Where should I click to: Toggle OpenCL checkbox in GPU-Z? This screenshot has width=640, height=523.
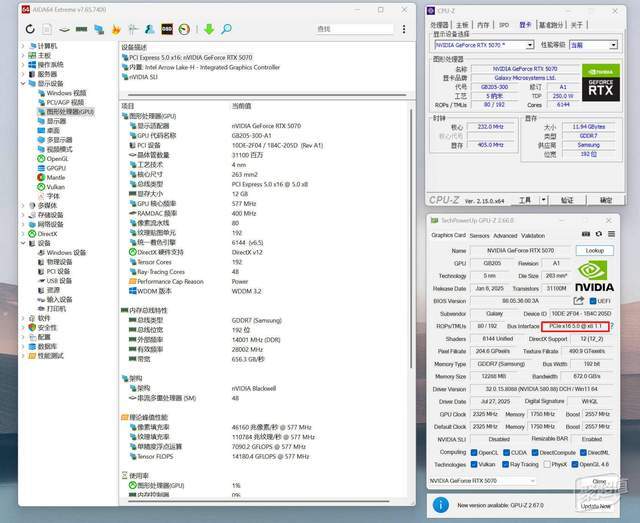click(x=474, y=452)
